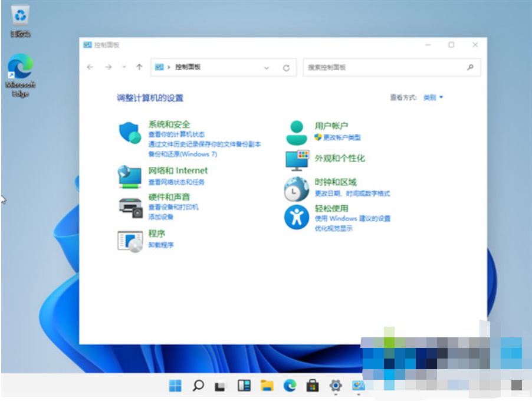Click 备份和还原(Windows 7) link

pos(183,154)
